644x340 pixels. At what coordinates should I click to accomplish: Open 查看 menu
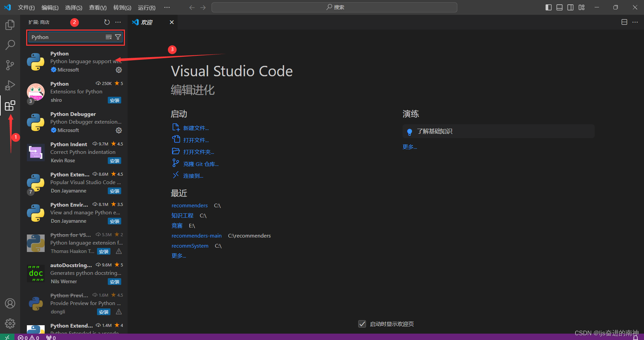(98, 7)
